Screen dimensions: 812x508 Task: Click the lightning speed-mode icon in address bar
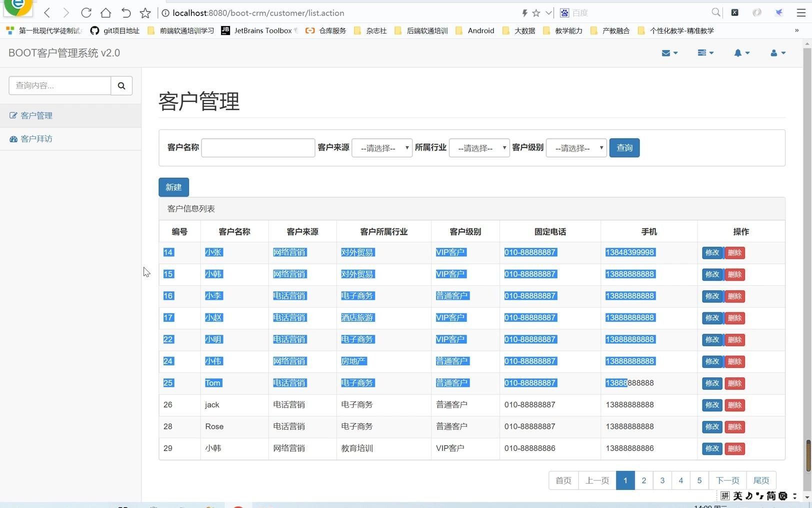(x=524, y=13)
